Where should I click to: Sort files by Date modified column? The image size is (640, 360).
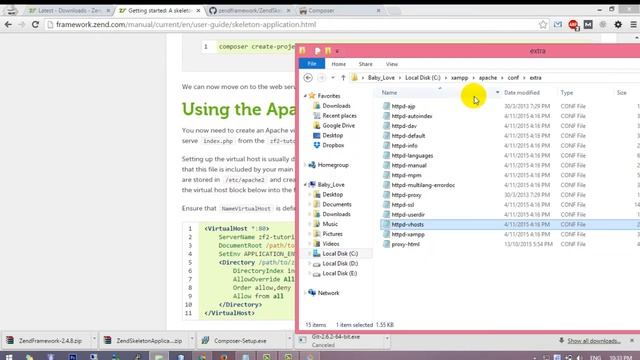coord(522,93)
